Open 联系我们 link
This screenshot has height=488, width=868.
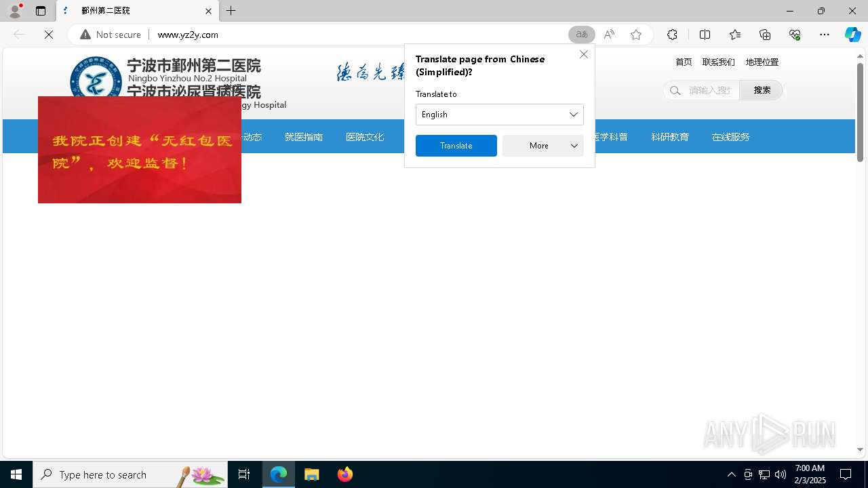point(719,62)
